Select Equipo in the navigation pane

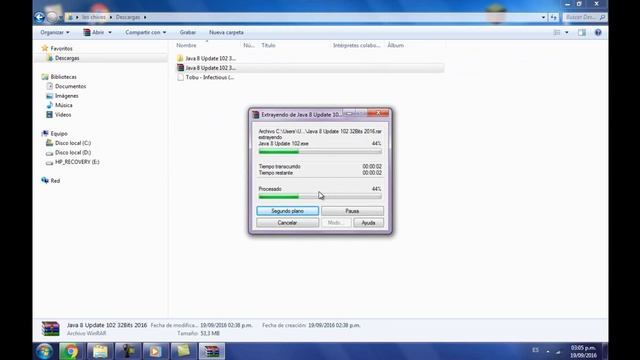click(x=59, y=133)
